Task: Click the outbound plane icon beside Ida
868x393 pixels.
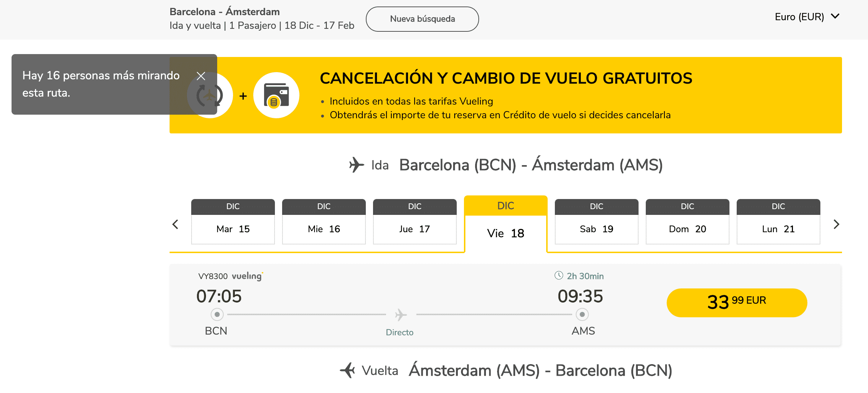Action: [x=356, y=165]
